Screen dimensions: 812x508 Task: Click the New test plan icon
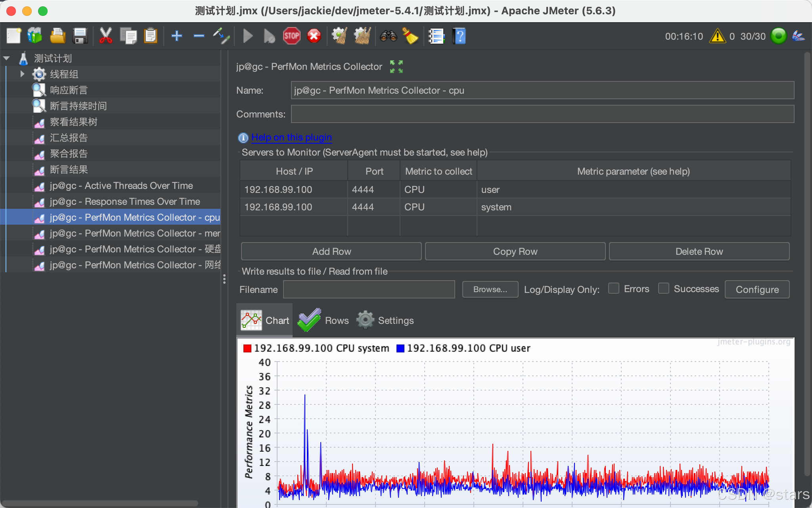pyautogui.click(x=14, y=36)
